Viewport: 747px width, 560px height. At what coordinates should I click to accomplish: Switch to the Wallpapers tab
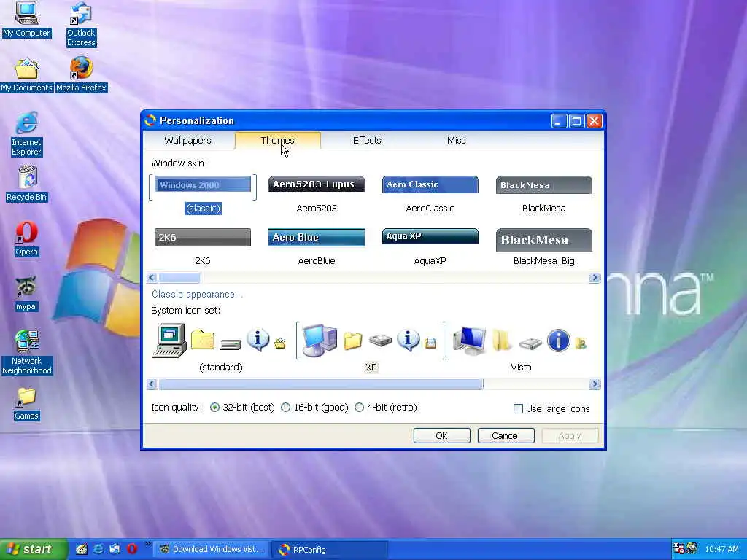coord(187,141)
